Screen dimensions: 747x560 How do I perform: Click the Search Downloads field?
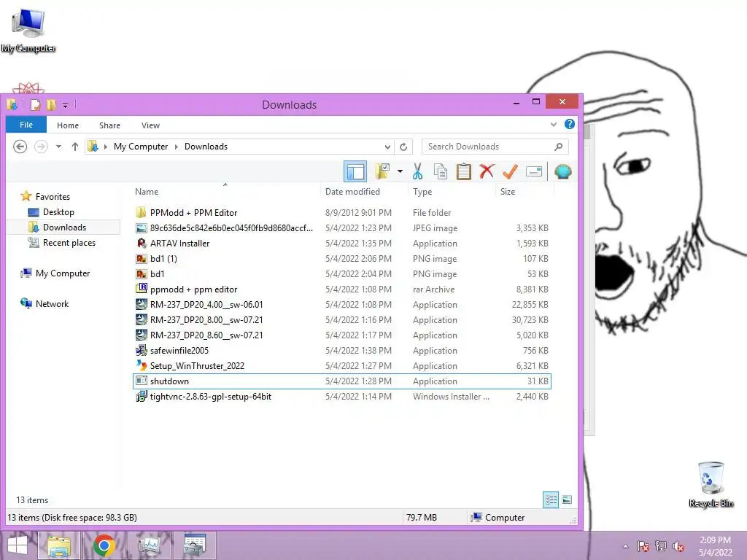coord(495,147)
